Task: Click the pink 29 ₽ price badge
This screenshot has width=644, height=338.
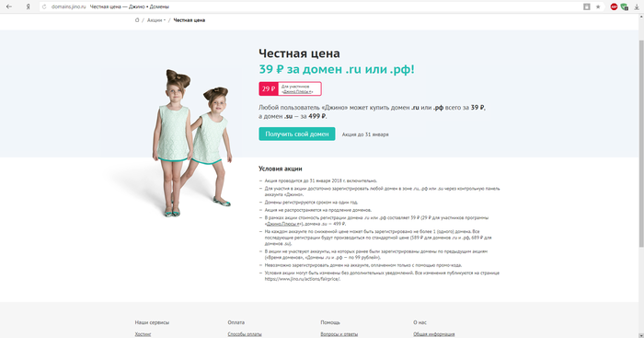Action: 269,88
